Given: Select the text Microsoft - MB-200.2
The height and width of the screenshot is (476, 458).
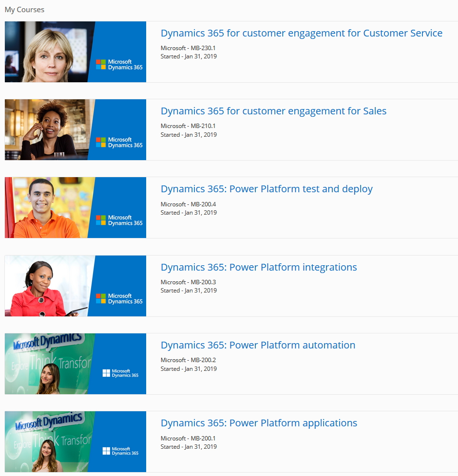Looking at the screenshot, I should coord(189,360).
